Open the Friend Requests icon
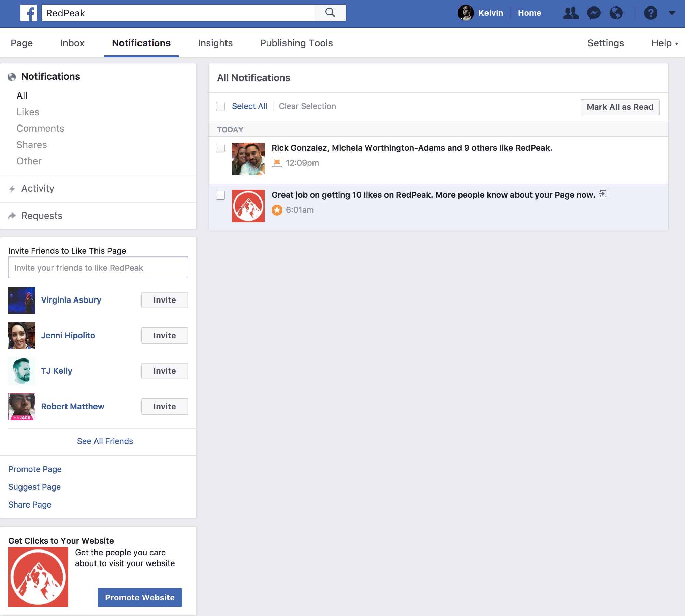This screenshot has width=685, height=616. coord(571,13)
